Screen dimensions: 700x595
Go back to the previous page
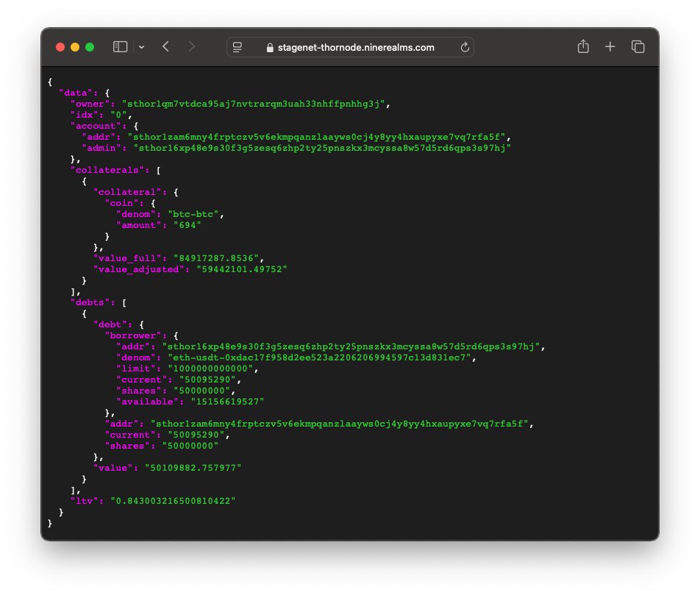tap(165, 46)
